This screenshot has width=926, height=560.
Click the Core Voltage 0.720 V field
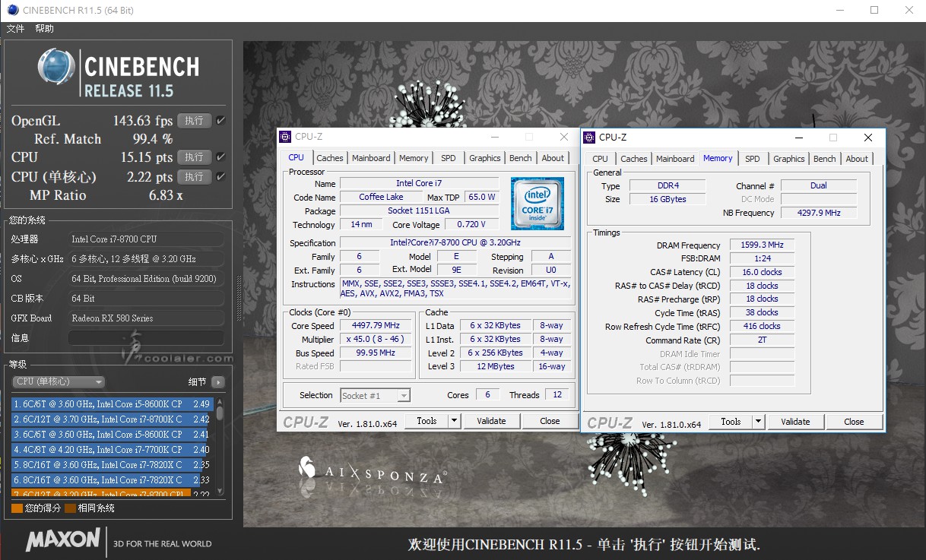(471, 225)
